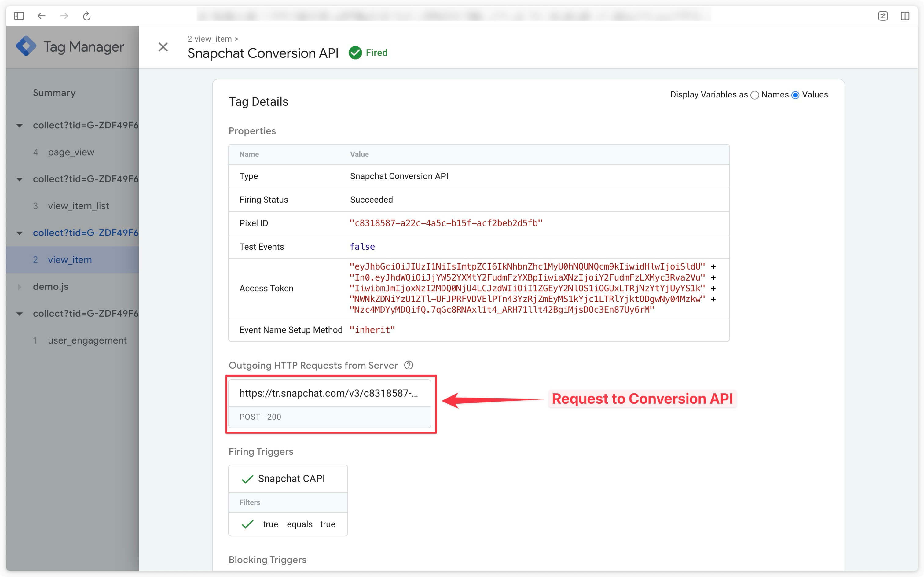Open the tr.snapchat.com outgoing request
This screenshot has height=577, width=924.
coord(329,393)
